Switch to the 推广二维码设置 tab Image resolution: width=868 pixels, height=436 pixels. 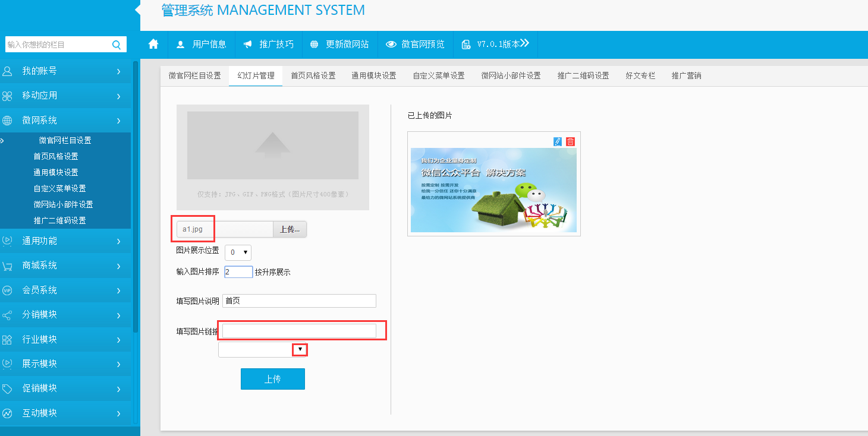point(583,76)
